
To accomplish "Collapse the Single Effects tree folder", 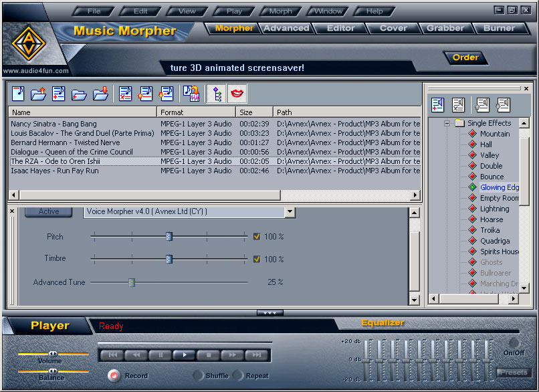I will (x=447, y=123).
